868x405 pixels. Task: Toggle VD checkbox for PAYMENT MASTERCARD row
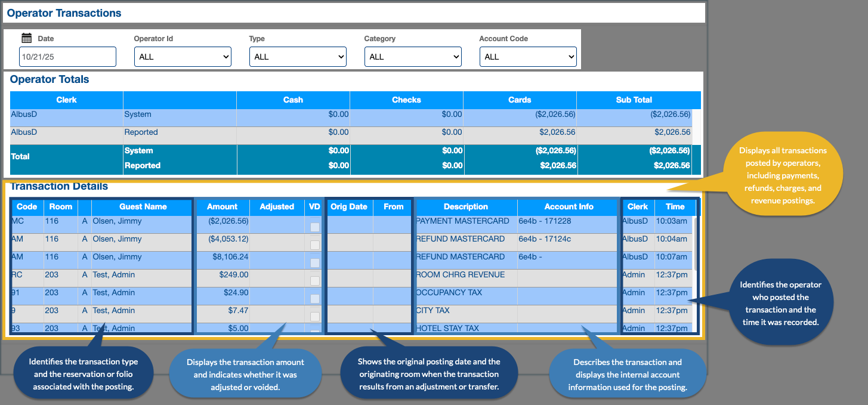click(x=314, y=227)
